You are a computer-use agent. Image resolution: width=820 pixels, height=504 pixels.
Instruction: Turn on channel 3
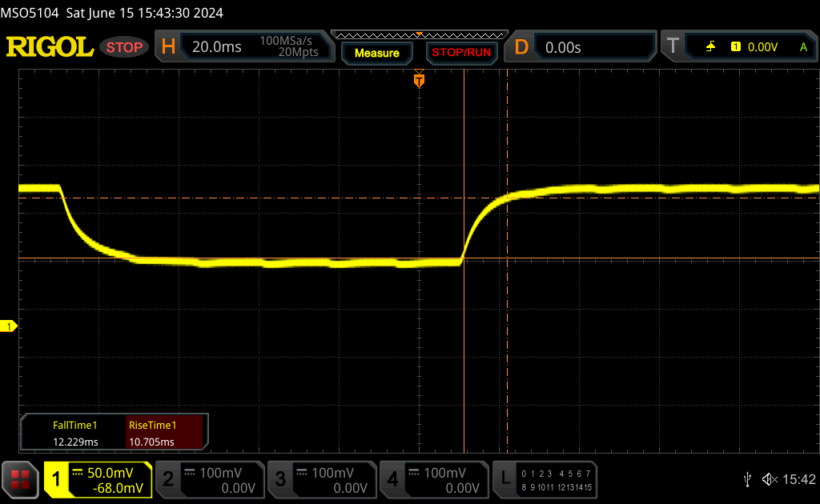[321, 479]
